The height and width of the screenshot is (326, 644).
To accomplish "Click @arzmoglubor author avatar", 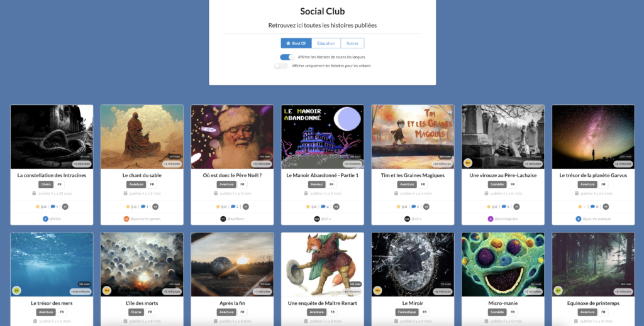I will (491, 219).
